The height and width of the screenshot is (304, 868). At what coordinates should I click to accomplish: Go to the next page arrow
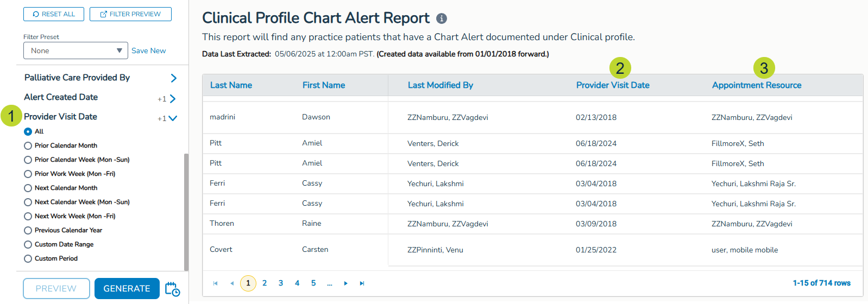(345, 283)
